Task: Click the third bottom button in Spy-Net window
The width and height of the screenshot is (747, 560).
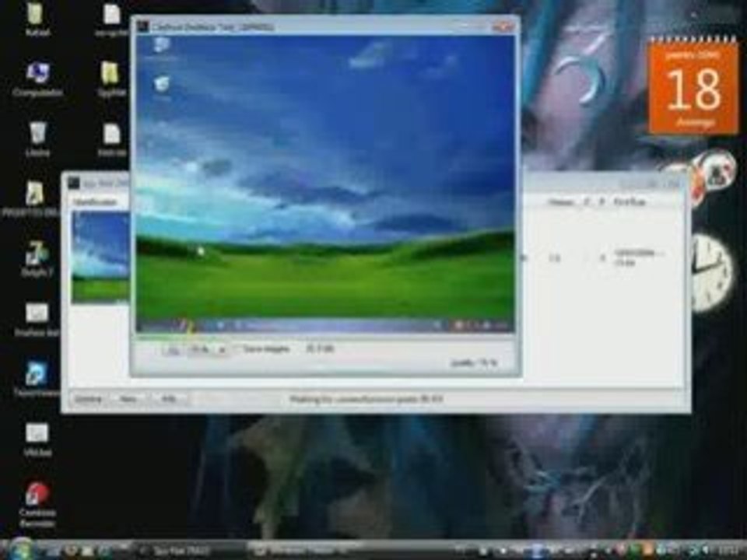Action: click(168, 399)
